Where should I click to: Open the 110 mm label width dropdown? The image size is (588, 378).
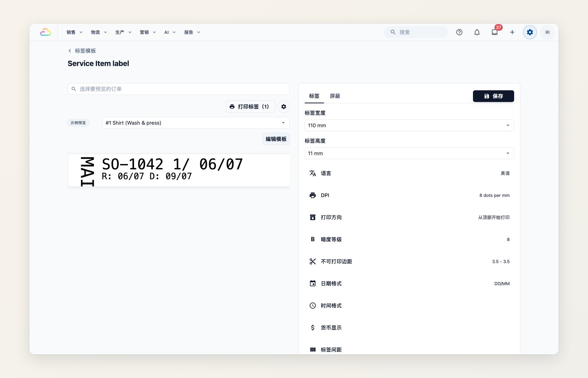click(409, 125)
